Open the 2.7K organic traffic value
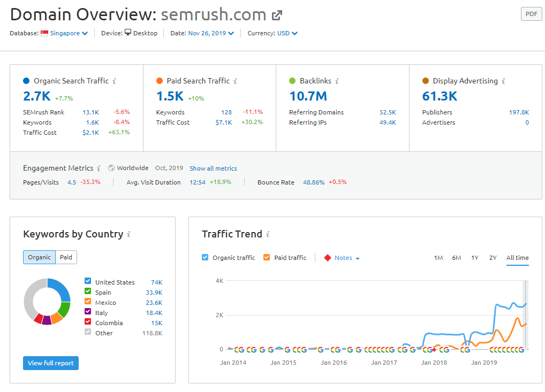 pos(37,96)
